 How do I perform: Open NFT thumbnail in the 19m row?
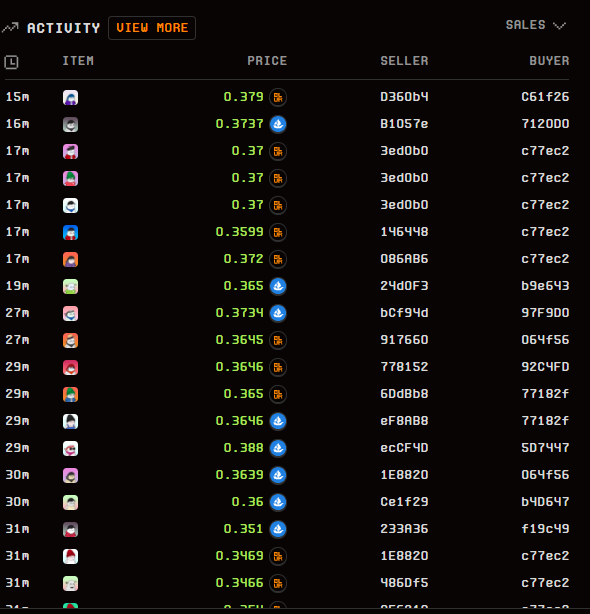coord(70,286)
